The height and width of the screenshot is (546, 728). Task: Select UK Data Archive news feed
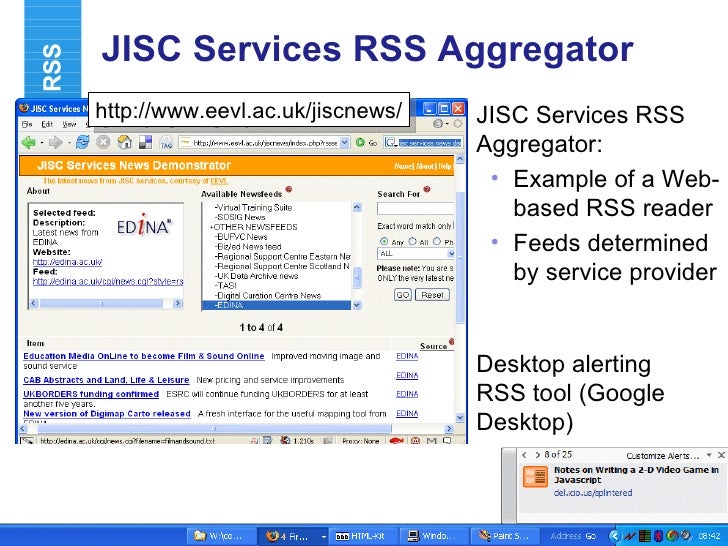(257, 276)
